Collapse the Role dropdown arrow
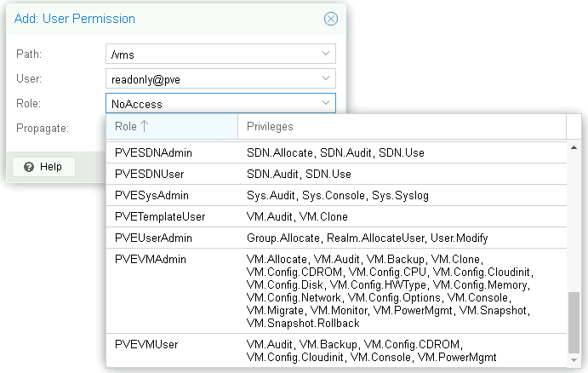 [x=326, y=104]
